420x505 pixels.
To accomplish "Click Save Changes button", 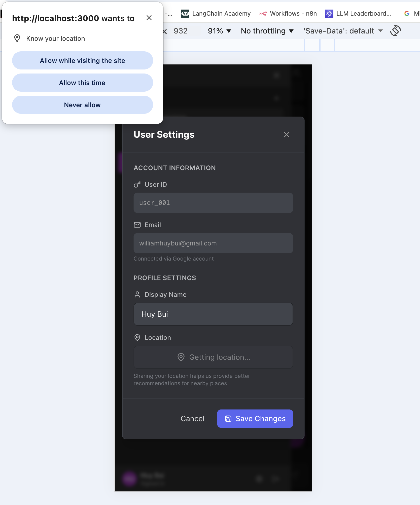I will click(x=255, y=419).
